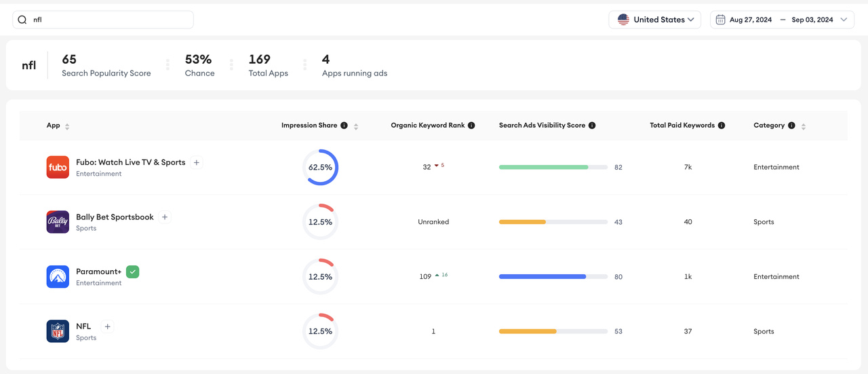Screen dimensions: 868x374
Task: Add Fubo app with plus button
Action: click(x=197, y=162)
